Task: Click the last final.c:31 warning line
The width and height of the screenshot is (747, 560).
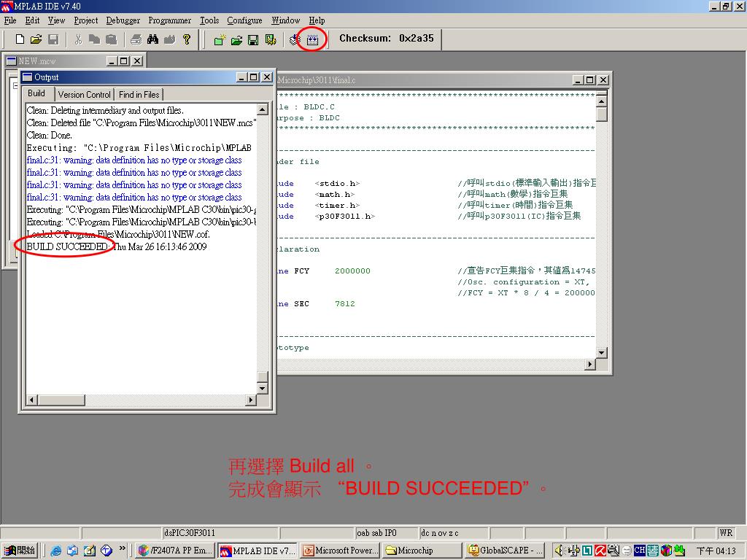Action: pos(134,197)
